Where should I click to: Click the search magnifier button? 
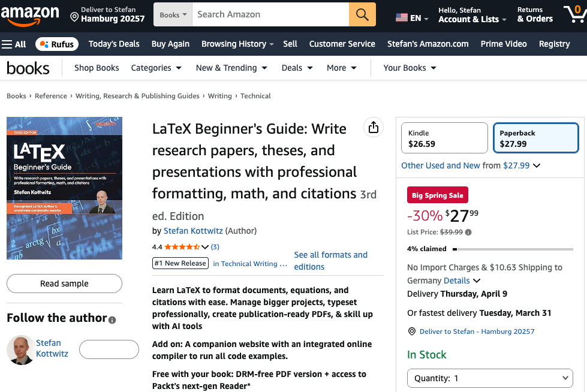[x=362, y=14]
